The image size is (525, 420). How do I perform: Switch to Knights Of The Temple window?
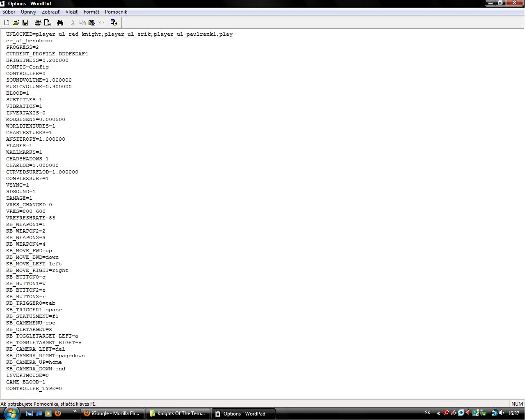click(x=178, y=413)
